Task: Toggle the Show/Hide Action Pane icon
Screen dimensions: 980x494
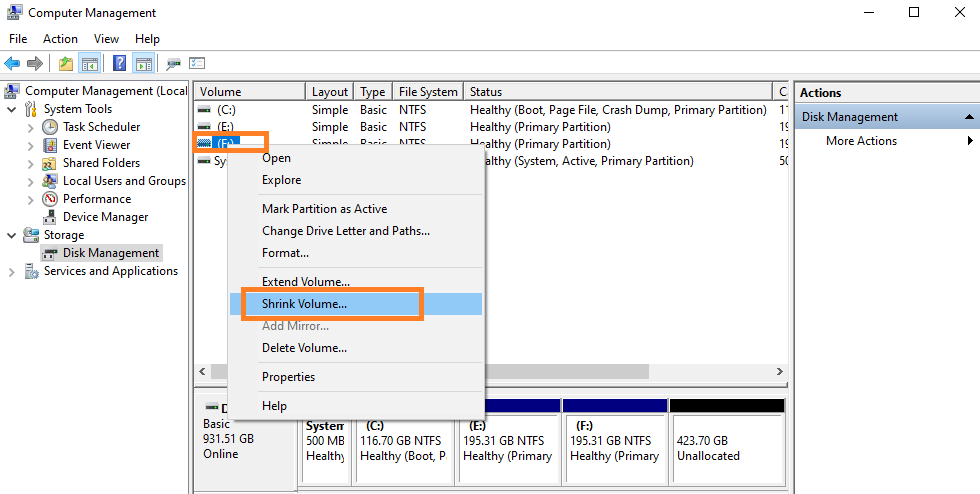Action: tap(144, 63)
